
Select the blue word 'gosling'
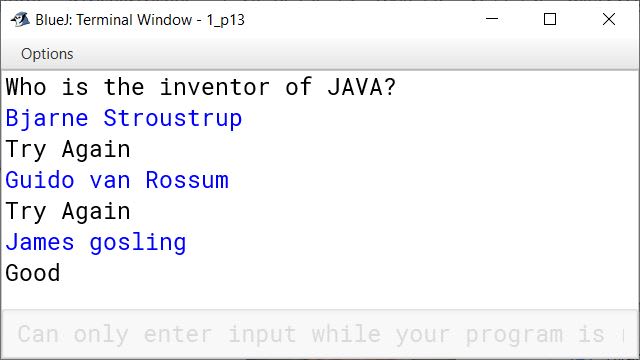point(138,243)
